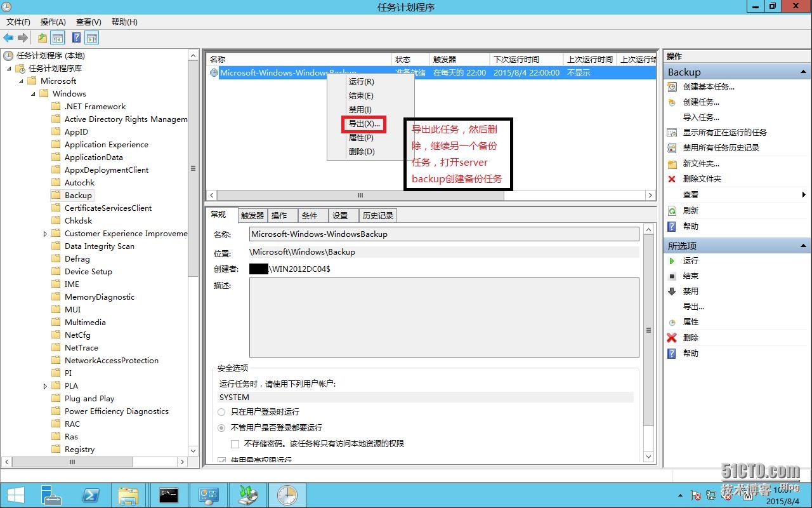Select the Defrag folder
Image resolution: width=812 pixels, height=508 pixels.
[x=77, y=259]
